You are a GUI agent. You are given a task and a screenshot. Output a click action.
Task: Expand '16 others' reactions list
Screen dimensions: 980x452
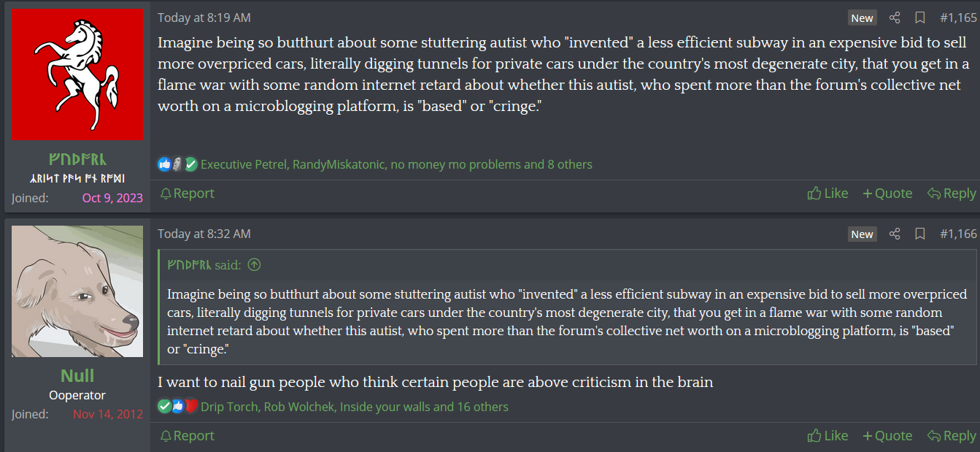(x=482, y=407)
